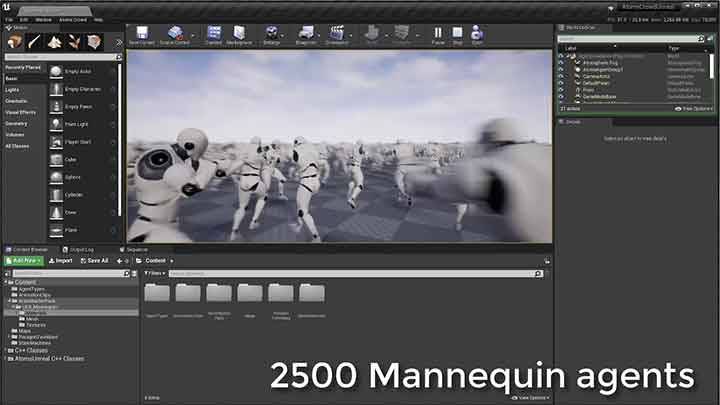Toggle visibility eye for the GameModeBase row
Viewport: 720px width, 405px height.
pyautogui.click(x=561, y=97)
